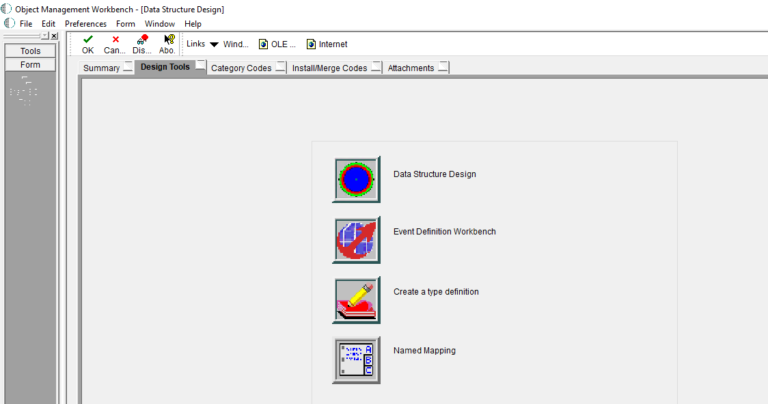
Task: Close the left side panel
Action: (54, 36)
